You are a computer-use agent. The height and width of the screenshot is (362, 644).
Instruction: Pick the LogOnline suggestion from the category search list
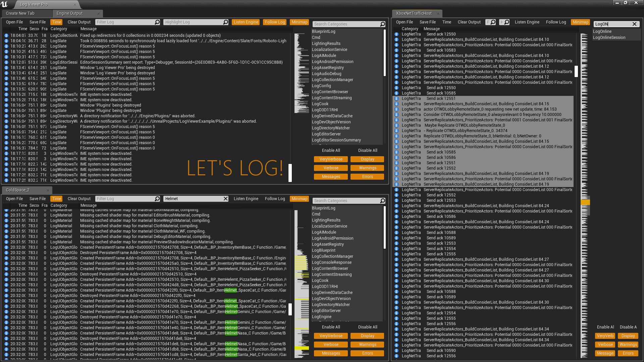[602, 32]
